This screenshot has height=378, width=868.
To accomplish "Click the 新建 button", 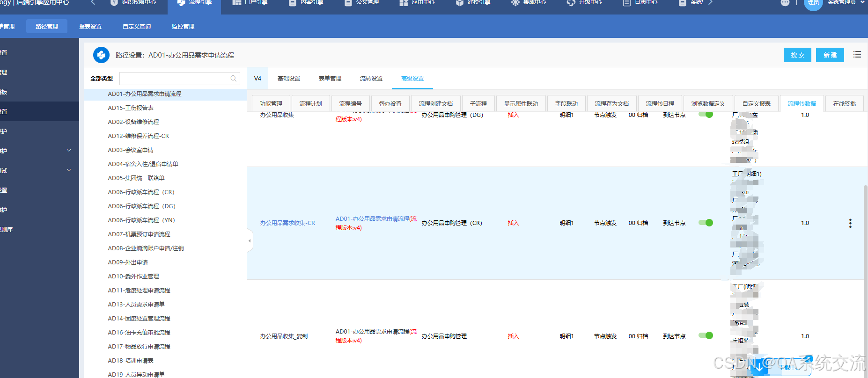I will (x=830, y=55).
